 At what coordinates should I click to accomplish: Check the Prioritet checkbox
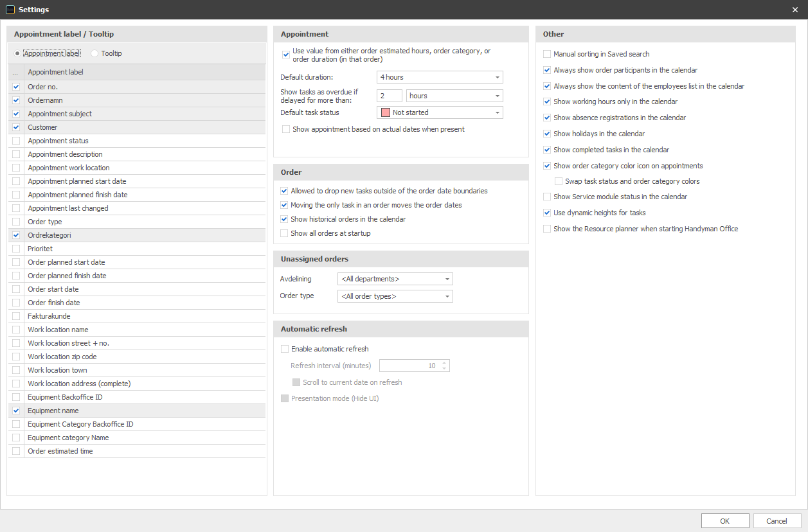click(x=16, y=249)
